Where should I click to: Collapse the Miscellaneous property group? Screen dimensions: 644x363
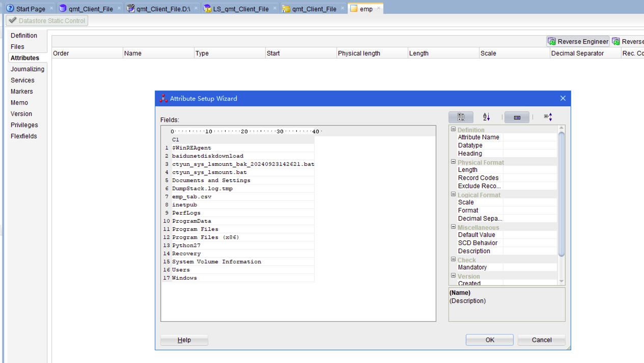(453, 227)
